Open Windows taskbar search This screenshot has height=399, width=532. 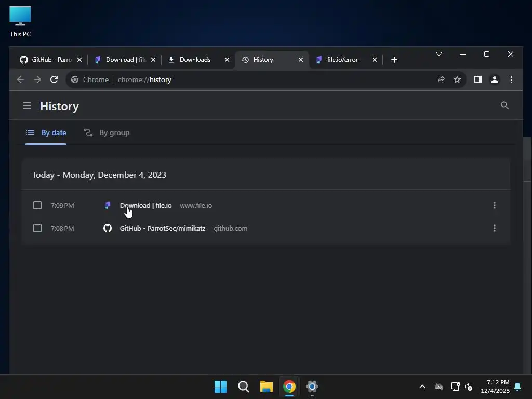coord(243,387)
